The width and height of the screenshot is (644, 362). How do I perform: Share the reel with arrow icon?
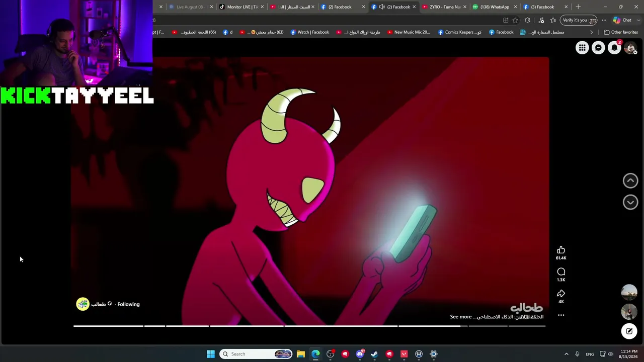tap(561, 294)
